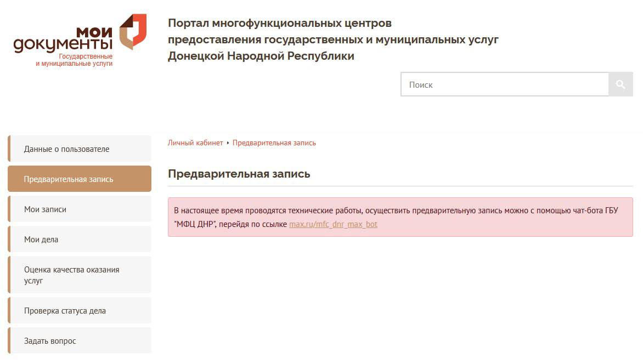643x364 pixels.
Task: Click the Предварительная запись breadcrumb link
Action: (274, 143)
